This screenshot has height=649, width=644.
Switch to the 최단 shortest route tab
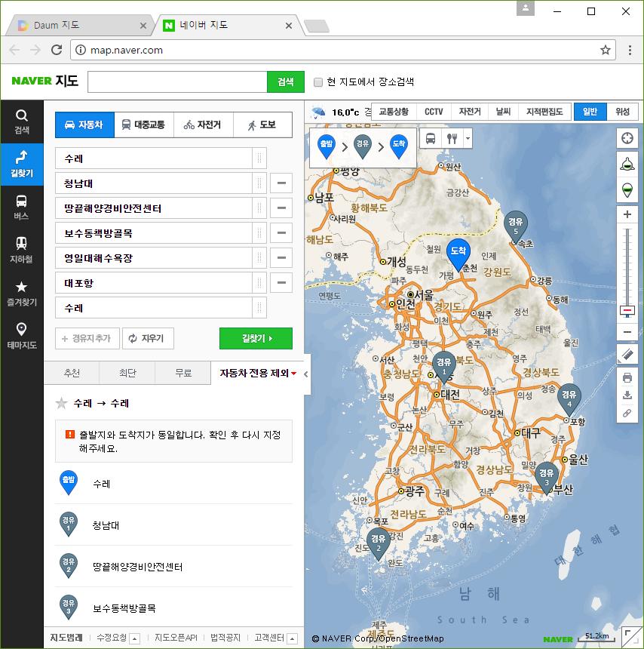[x=127, y=373]
